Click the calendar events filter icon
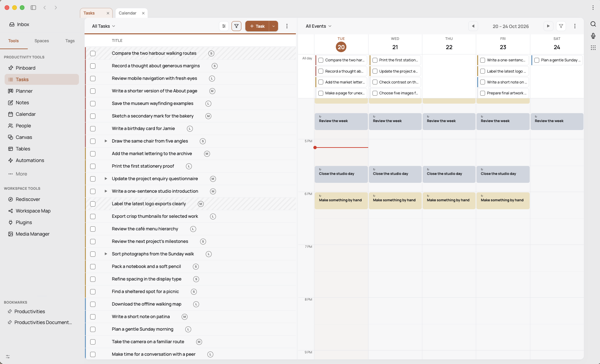The width and height of the screenshot is (600, 364). (x=561, y=26)
